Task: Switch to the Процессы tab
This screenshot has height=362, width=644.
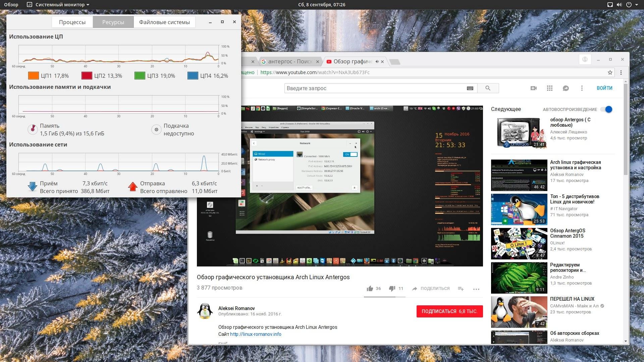Action: coord(72,22)
